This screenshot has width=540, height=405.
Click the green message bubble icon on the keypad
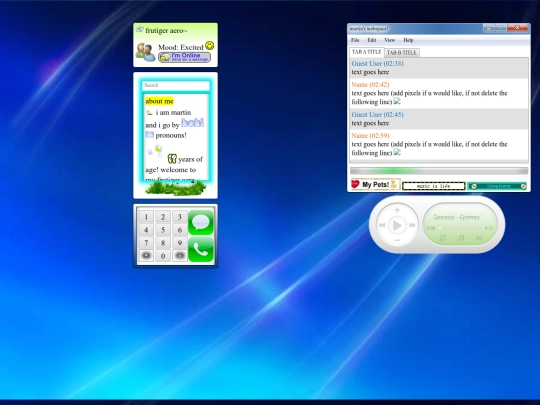[201, 222]
